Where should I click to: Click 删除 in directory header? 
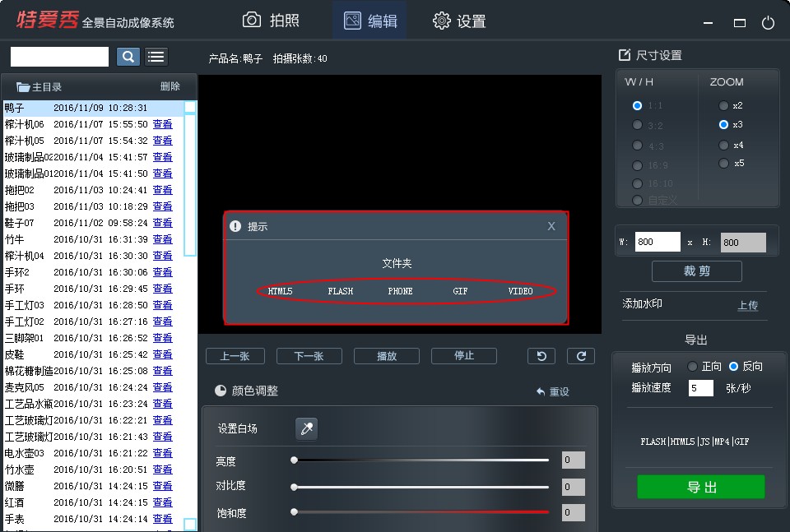[170, 86]
